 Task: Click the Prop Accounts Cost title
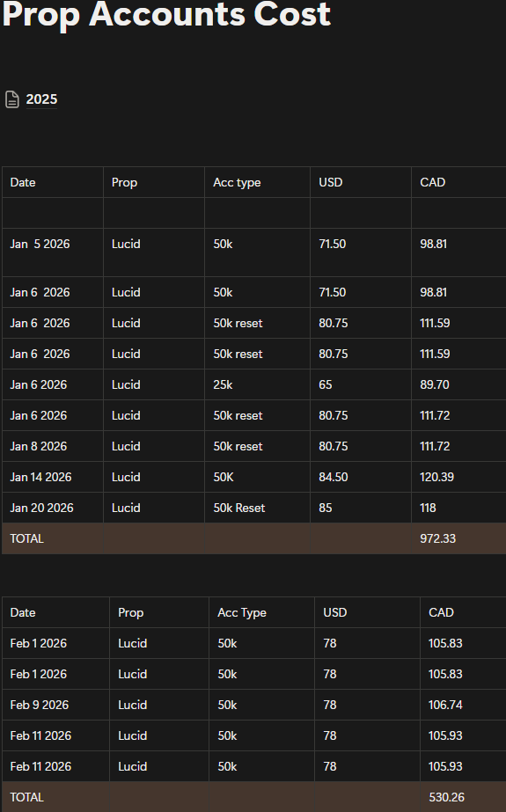166,13
